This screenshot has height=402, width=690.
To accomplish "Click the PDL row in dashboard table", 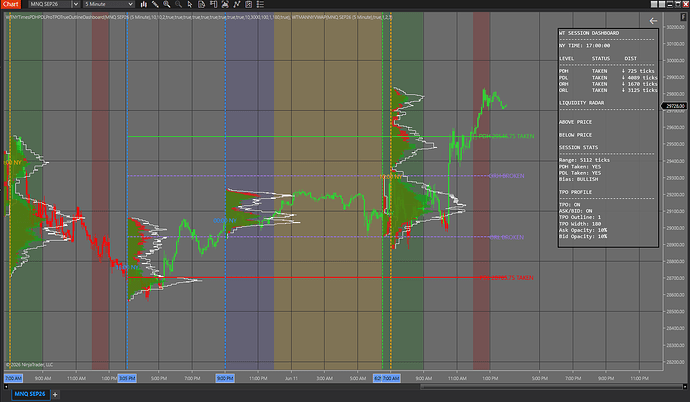I will pos(608,78).
